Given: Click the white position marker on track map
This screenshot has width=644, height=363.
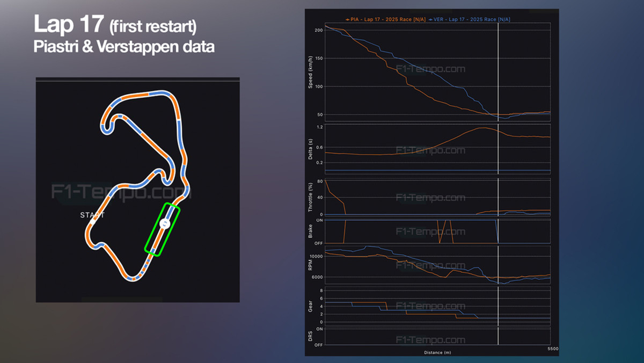Looking at the screenshot, I should coord(165,223).
